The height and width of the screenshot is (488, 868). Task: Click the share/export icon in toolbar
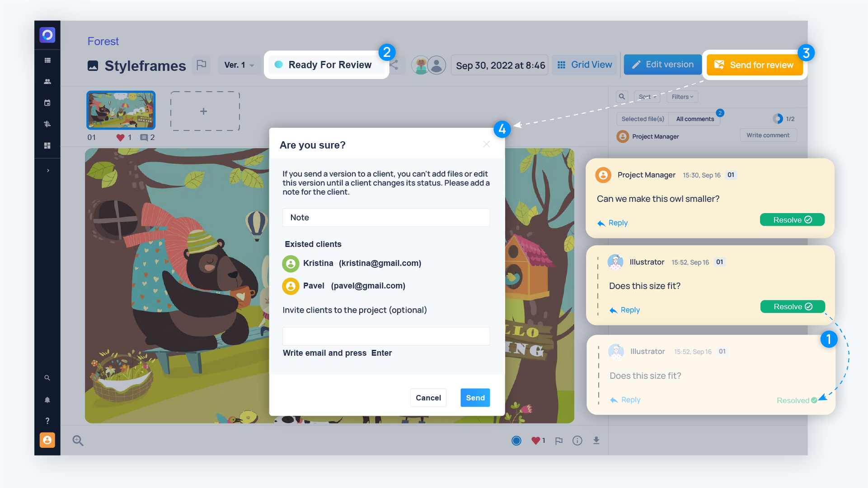click(x=394, y=65)
